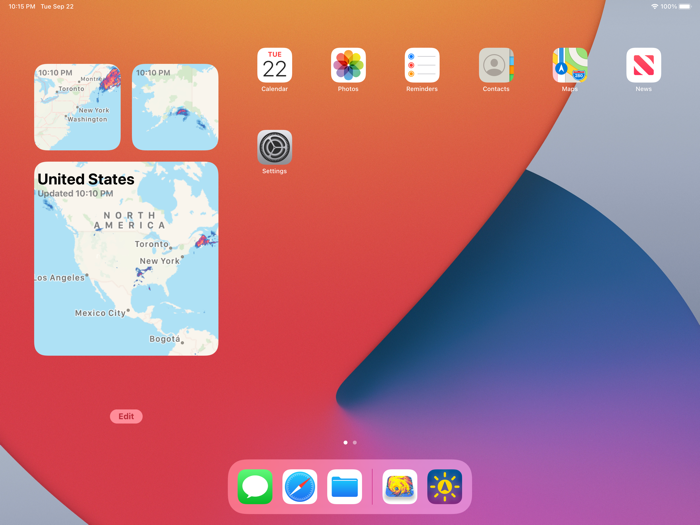Go to the second home screen page dot
Image resolution: width=700 pixels, height=525 pixels.
coord(354,442)
